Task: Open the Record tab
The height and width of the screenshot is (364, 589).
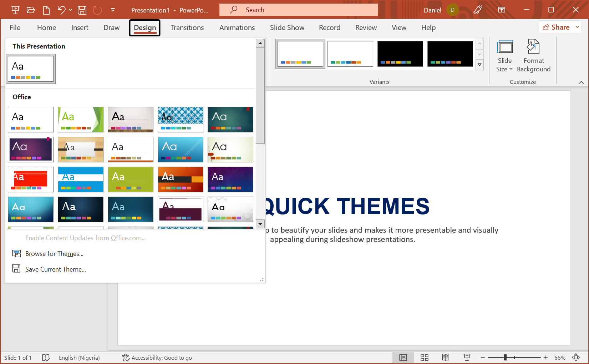Action: [x=329, y=27]
